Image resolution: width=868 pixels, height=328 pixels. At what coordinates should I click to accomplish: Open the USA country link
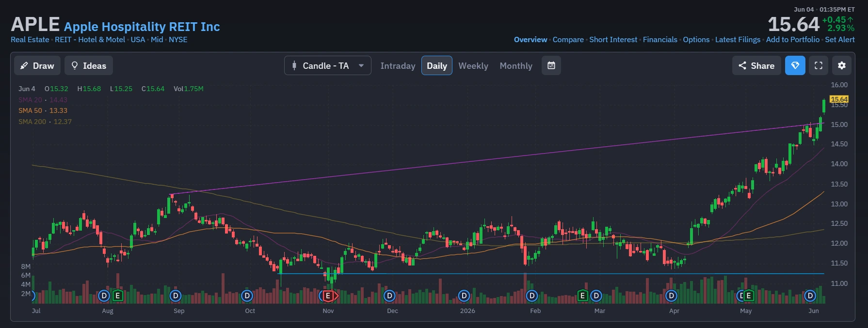click(138, 40)
